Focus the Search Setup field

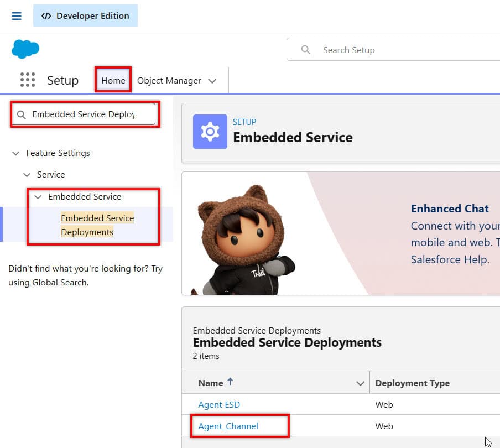393,49
